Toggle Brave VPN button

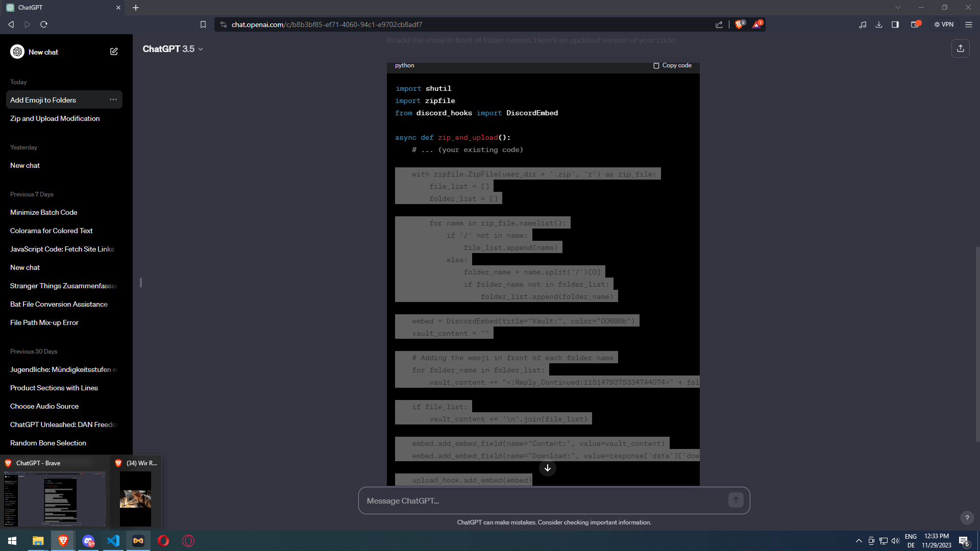[x=944, y=24]
